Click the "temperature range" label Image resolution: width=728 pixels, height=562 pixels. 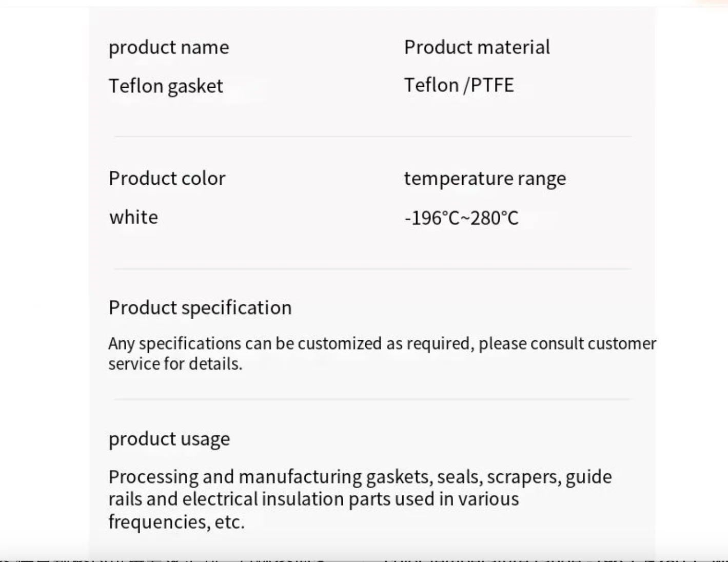pyautogui.click(x=485, y=179)
